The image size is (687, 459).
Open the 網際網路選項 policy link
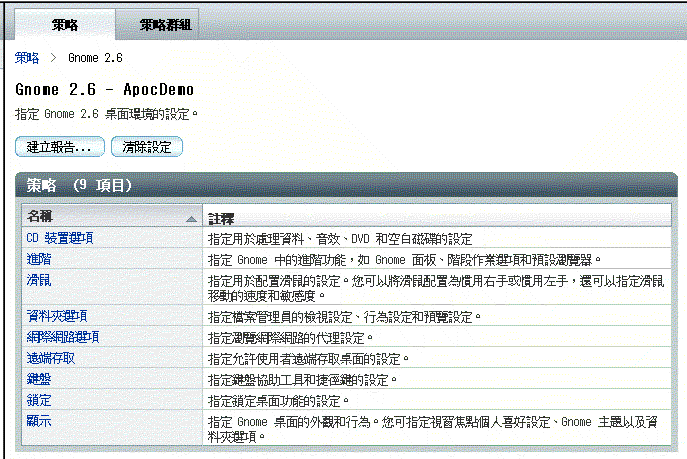(x=63, y=336)
